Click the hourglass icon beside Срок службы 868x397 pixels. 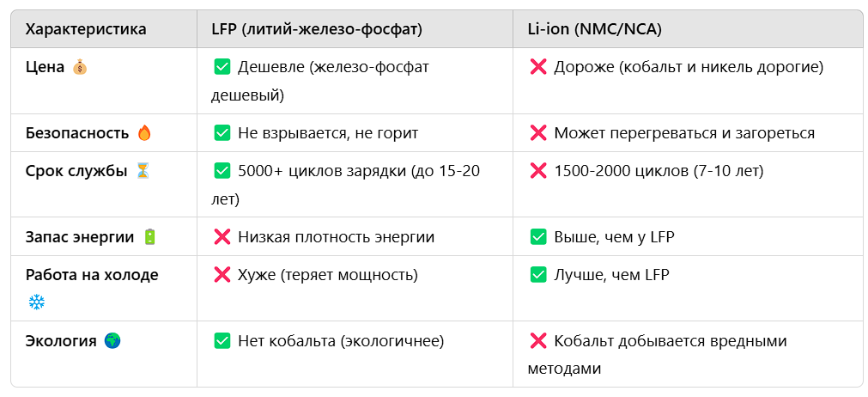143,171
